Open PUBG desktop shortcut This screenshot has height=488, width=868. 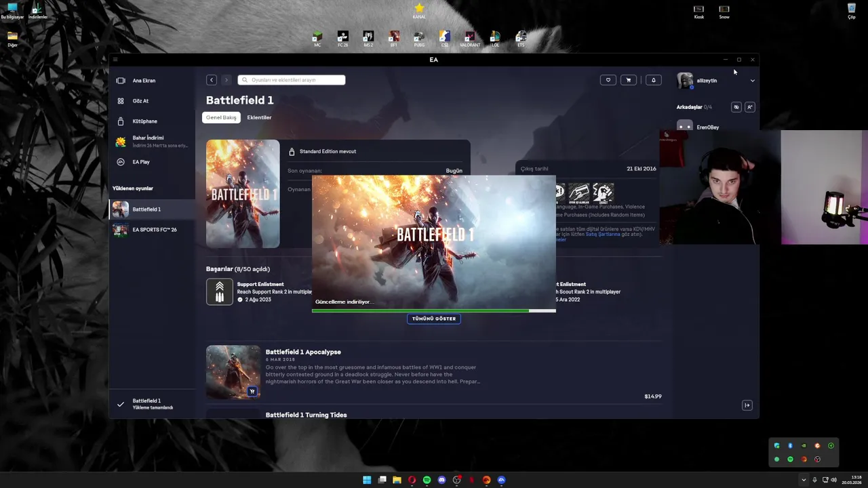tap(419, 39)
